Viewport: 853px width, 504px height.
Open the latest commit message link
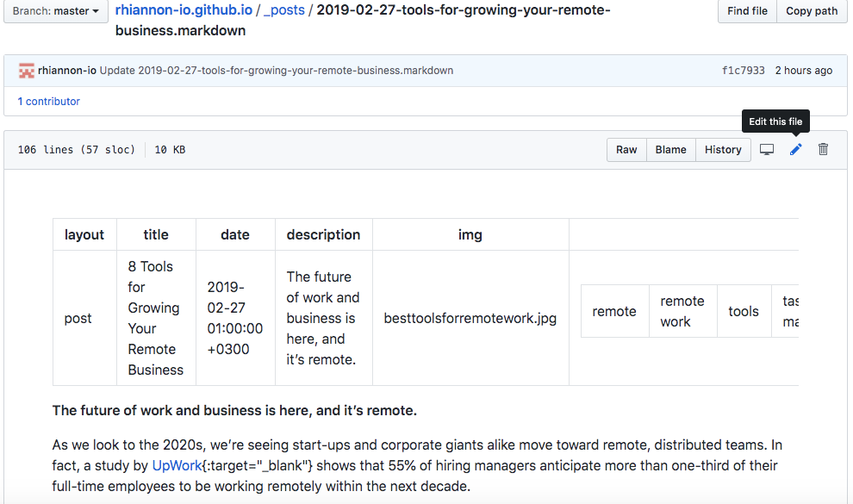click(x=276, y=71)
